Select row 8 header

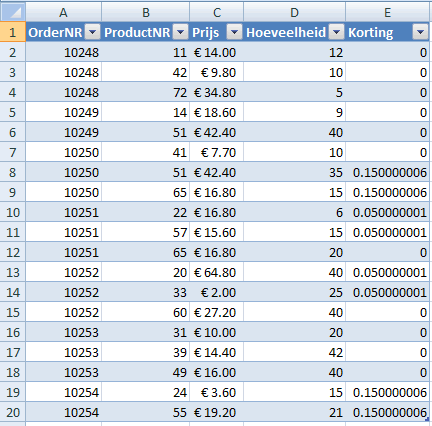point(13,172)
